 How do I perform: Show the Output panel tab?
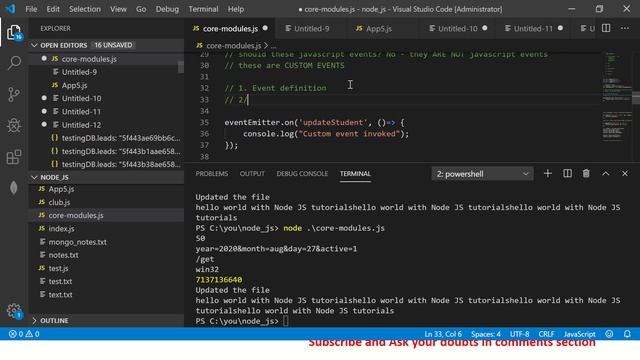pyautogui.click(x=252, y=173)
